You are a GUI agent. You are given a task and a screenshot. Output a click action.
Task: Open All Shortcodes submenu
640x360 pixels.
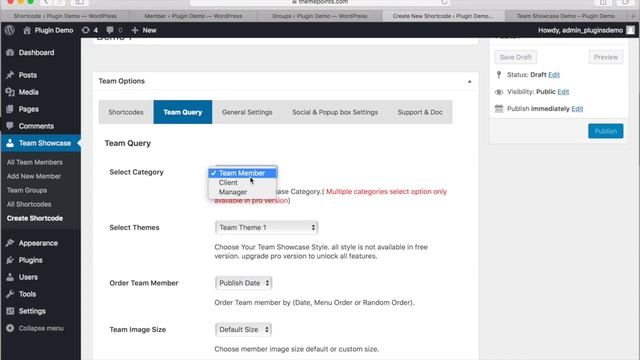click(29, 204)
